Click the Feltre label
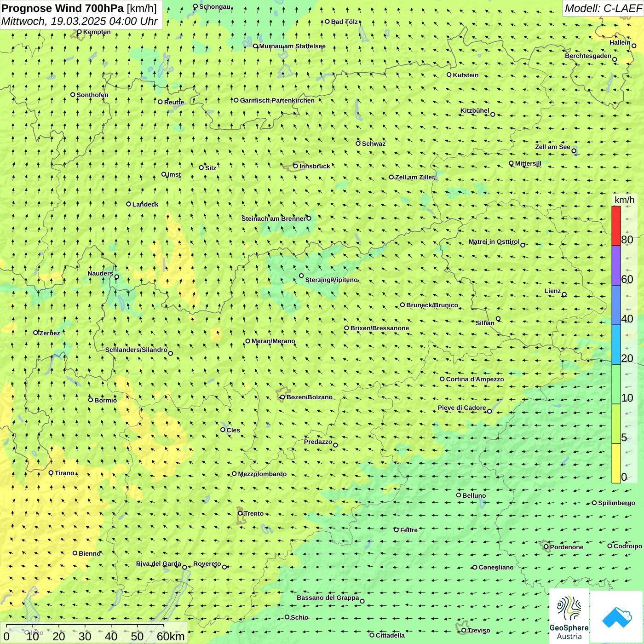 [408, 530]
